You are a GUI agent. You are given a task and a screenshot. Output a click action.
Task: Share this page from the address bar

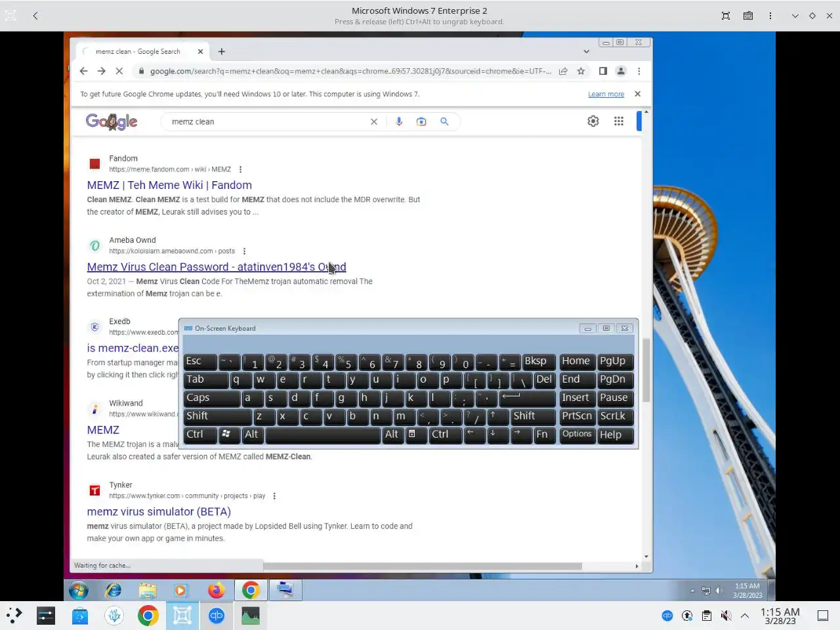pos(563,71)
